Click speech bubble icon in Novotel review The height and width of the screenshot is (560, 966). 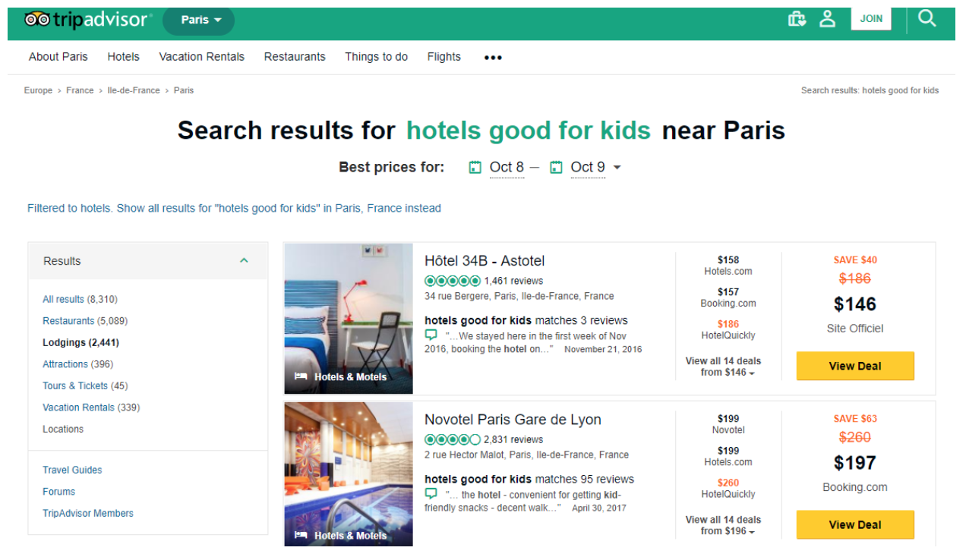[431, 493]
